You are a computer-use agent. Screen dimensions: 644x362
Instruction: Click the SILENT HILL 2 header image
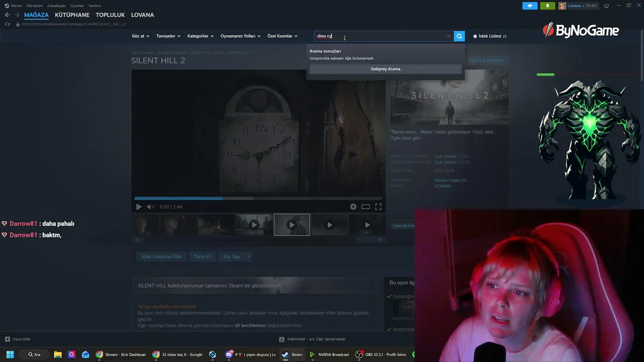pos(449,97)
